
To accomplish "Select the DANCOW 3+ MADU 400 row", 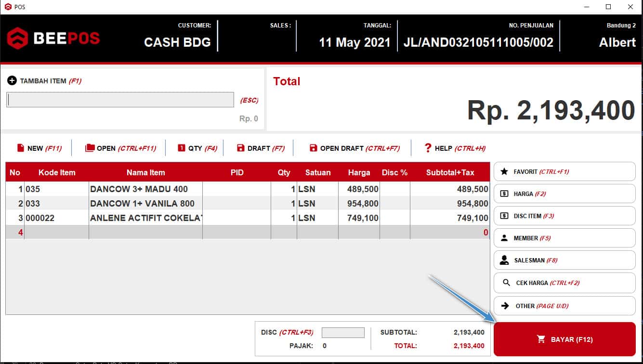I will (x=248, y=189).
